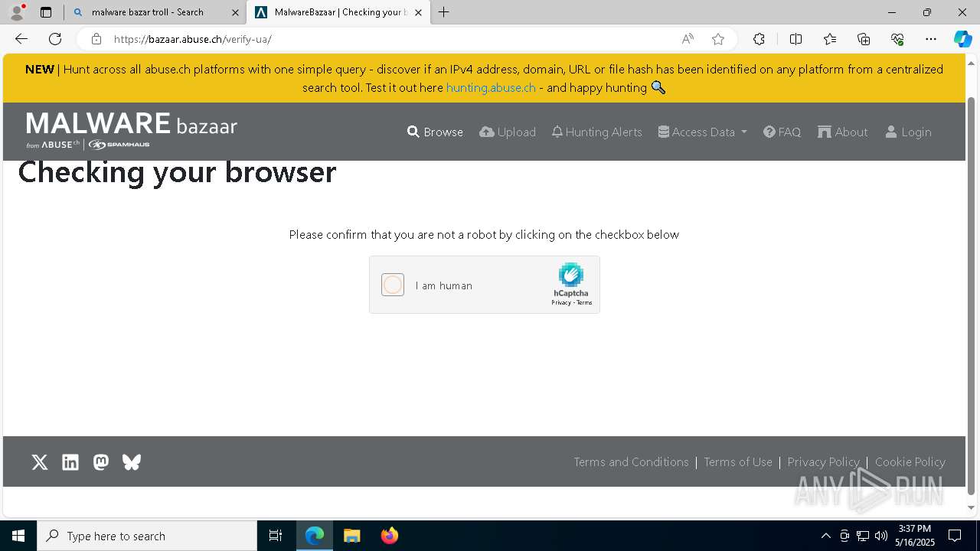Image resolution: width=980 pixels, height=551 pixels.
Task: Click the MALWARE bazaar site logo
Action: [x=132, y=131]
